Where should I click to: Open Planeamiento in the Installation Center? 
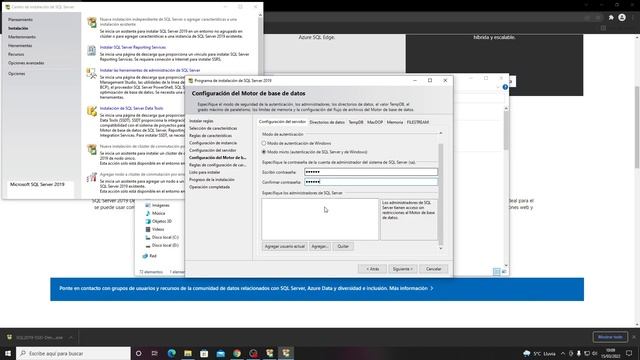coord(20,20)
